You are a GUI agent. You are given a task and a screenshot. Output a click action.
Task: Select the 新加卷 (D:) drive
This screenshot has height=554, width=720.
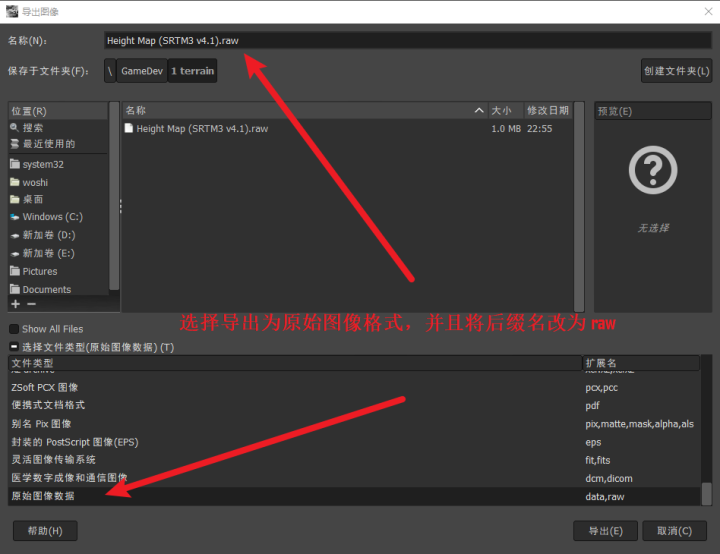43,235
